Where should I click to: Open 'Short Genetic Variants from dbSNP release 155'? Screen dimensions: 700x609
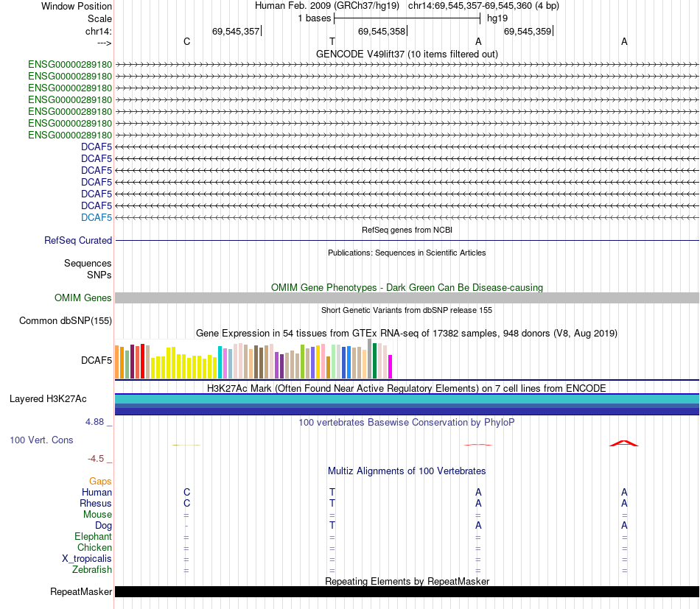[407, 310]
